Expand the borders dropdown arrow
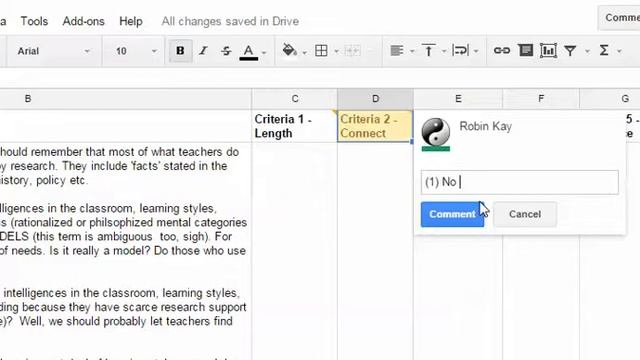The image size is (640, 360). [x=336, y=51]
